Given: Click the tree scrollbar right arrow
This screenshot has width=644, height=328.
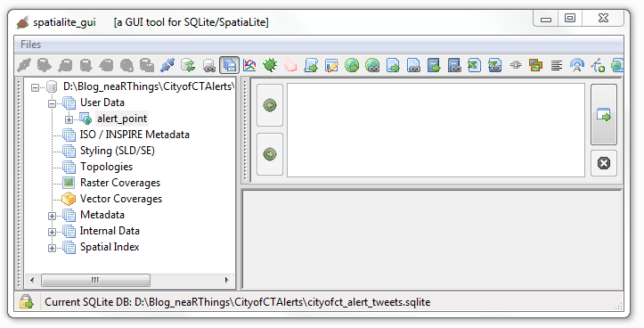Looking at the screenshot, I should 227,281.
